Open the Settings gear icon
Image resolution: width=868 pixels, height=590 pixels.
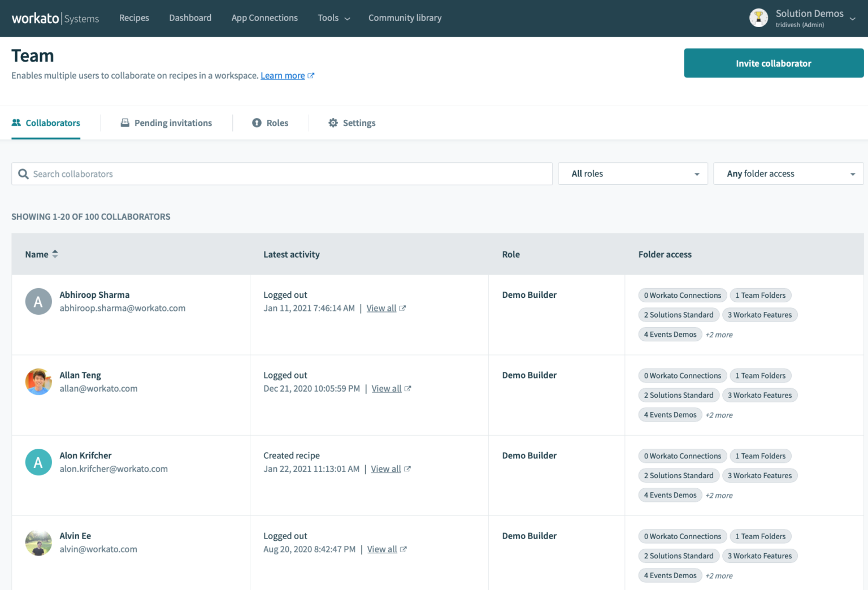tap(334, 123)
